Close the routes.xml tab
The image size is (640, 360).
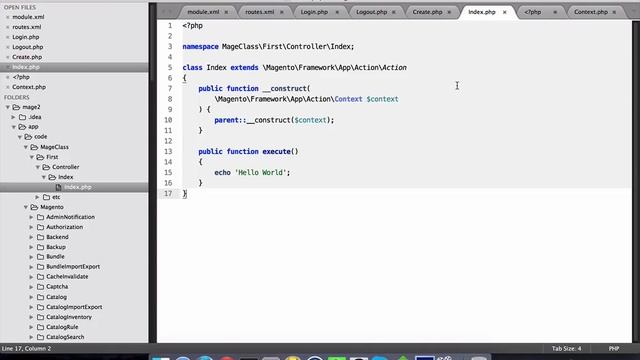pos(282,12)
